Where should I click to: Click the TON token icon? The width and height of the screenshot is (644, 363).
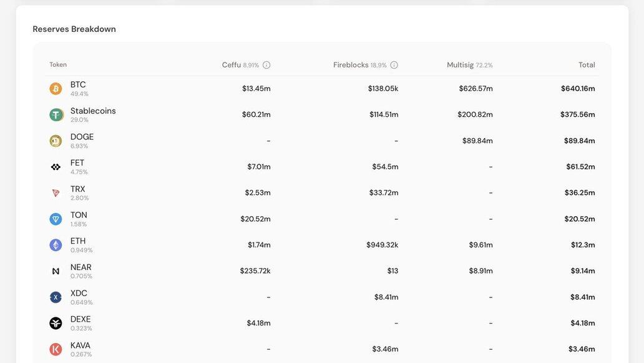tap(56, 219)
